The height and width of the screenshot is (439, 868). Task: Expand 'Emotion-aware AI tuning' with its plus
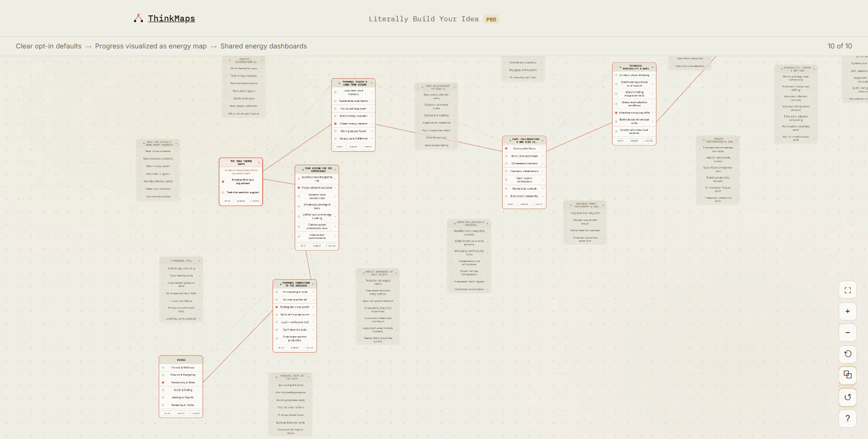[x=652, y=75]
